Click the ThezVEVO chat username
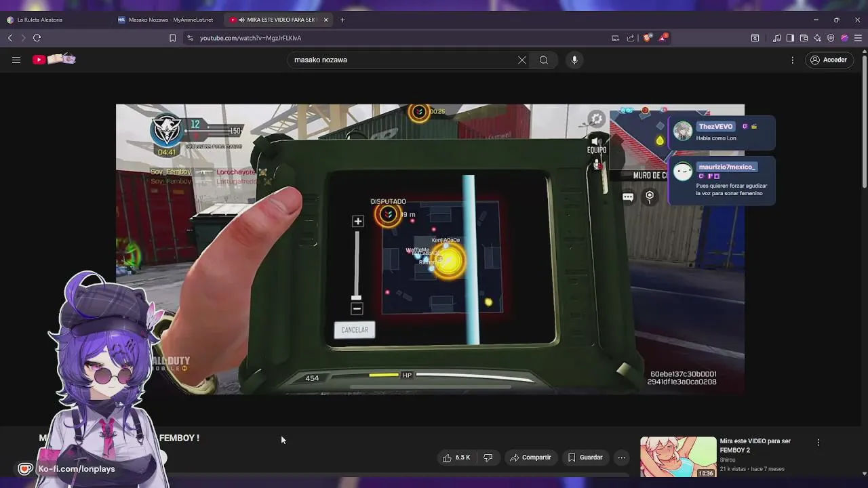The image size is (868, 488). [715, 127]
